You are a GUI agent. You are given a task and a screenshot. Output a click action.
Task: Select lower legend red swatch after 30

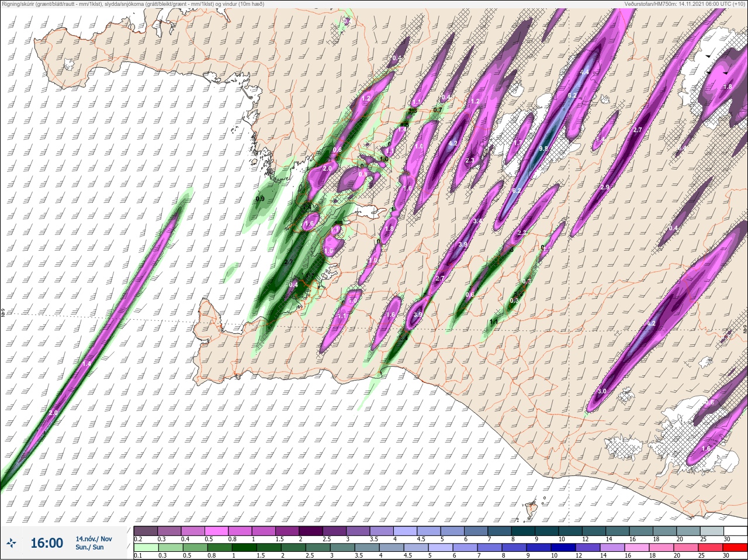735,547
